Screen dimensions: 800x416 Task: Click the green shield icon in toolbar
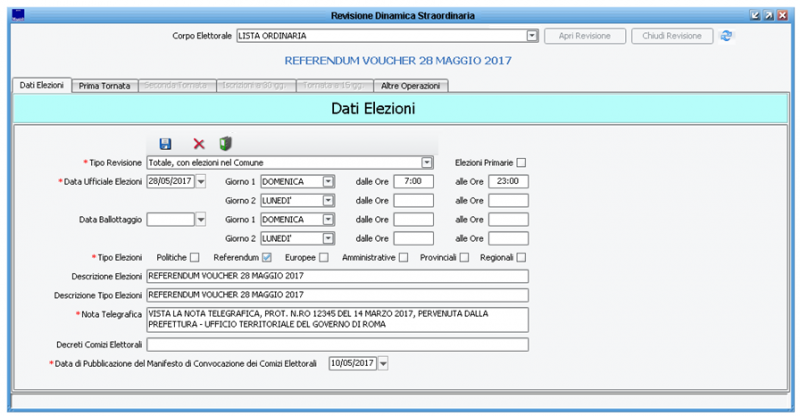[226, 144]
